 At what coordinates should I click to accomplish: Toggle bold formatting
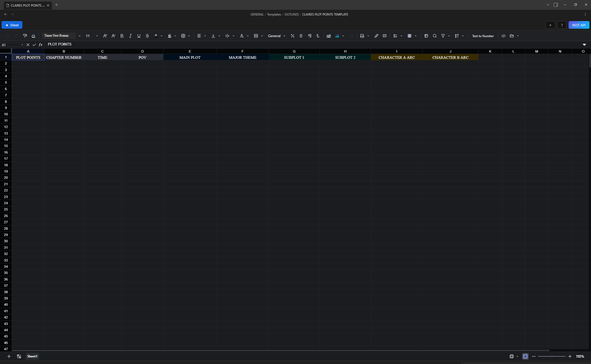pyautogui.click(x=122, y=36)
